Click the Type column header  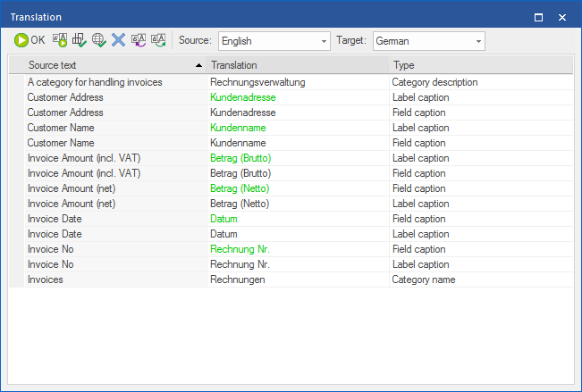pyautogui.click(x=478, y=65)
